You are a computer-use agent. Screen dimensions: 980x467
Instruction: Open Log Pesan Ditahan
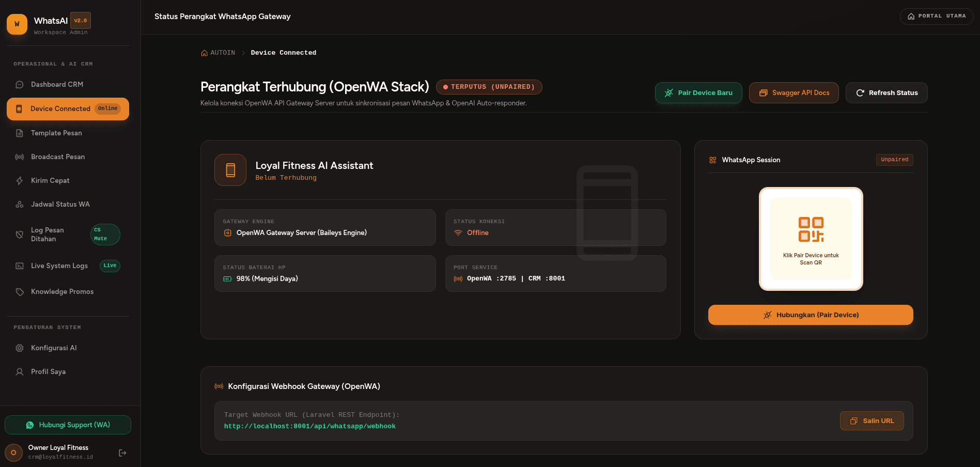coord(68,235)
